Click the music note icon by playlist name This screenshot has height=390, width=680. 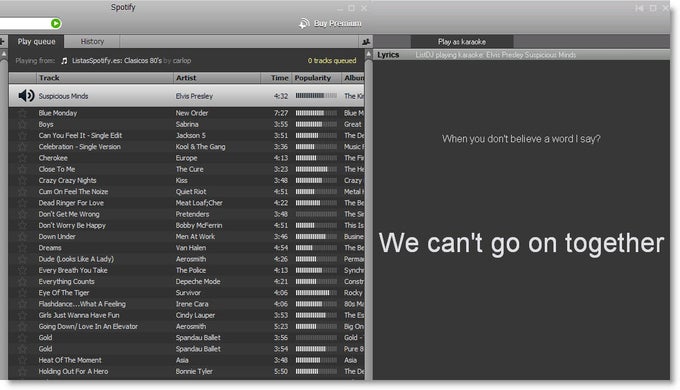64,61
